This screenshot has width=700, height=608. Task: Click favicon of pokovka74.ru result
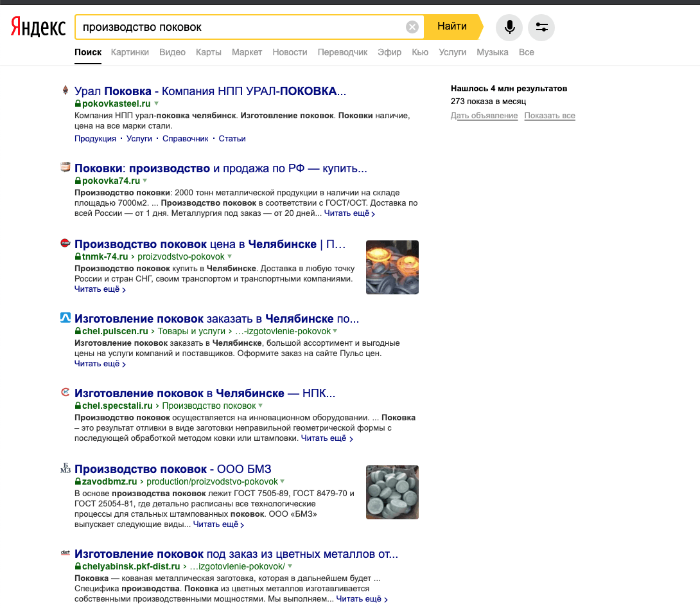65,167
